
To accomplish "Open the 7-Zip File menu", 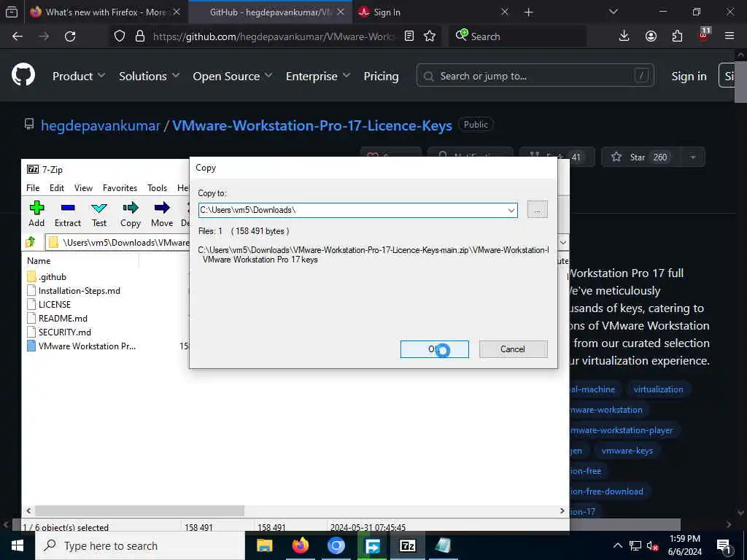I will click(x=33, y=188).
